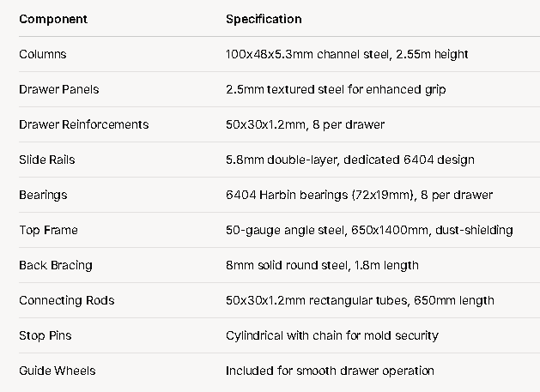Select the Connecting Rods label
540x392 pixels.
[x=67, y=300]
